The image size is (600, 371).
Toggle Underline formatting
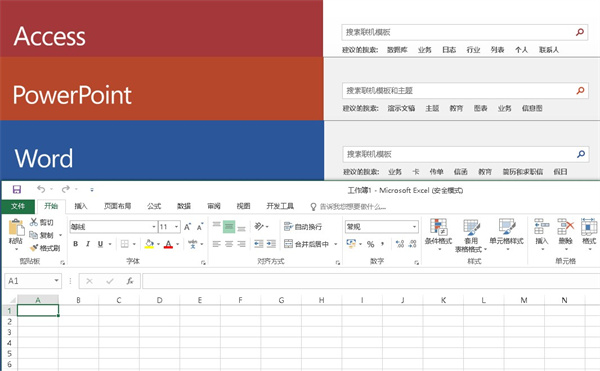coord(100,244)
